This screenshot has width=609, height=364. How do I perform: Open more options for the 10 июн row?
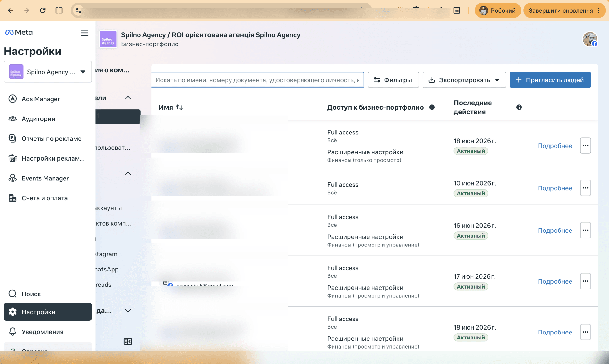click(x=585, y=188)
